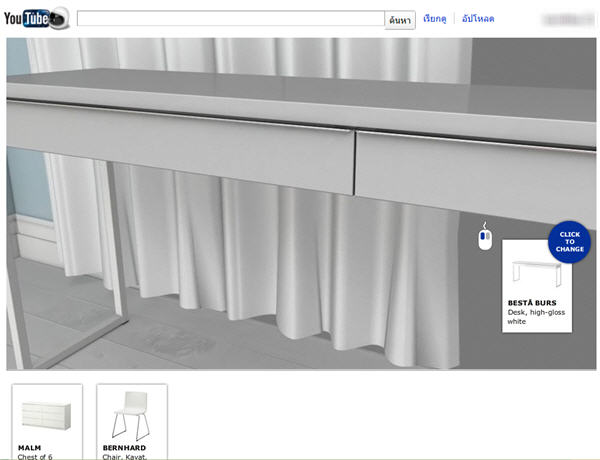This screenshot has width=600, height=460.
Task: Click the YouTube logo
Action: point(36,18)
